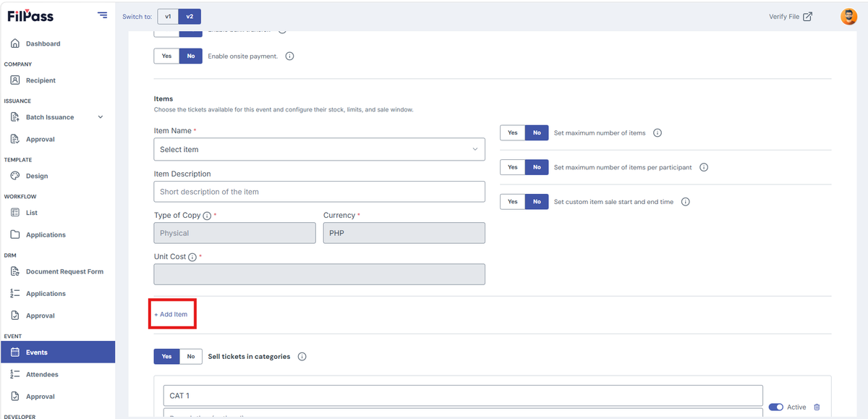The height and width of the screenshot is (419, 868).
Task: Click the + Add Item link
Action: [171, 315]
